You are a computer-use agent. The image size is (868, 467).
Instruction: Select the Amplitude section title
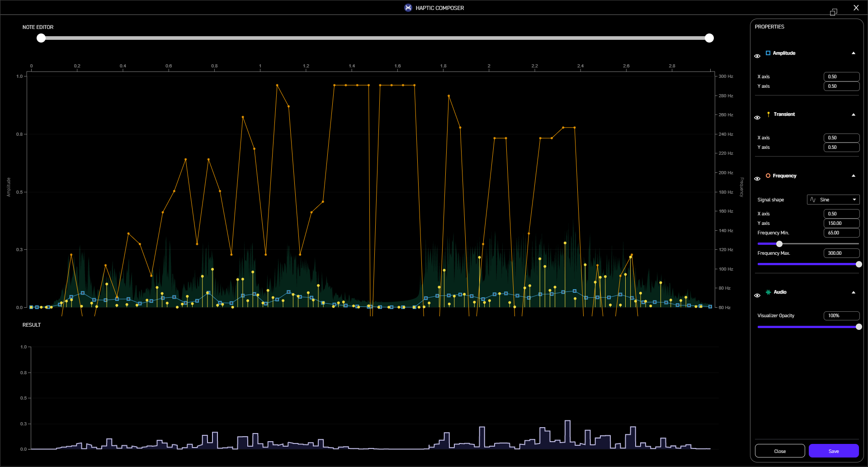784,53
